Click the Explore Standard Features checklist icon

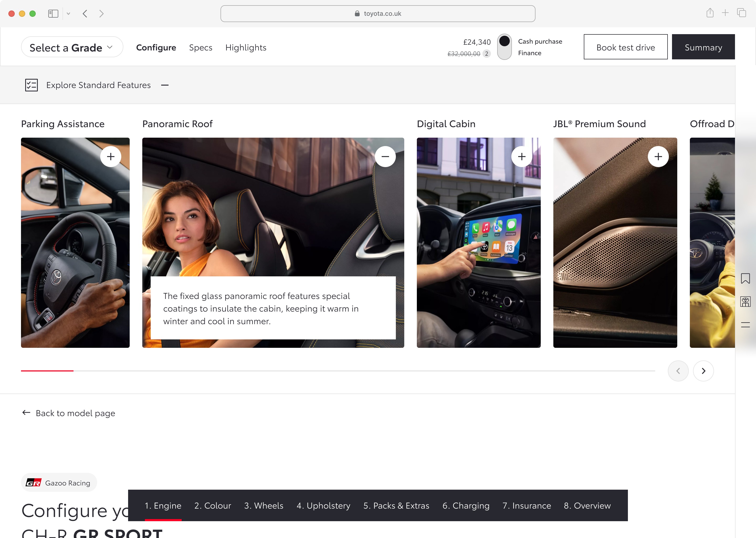[31, 85]
